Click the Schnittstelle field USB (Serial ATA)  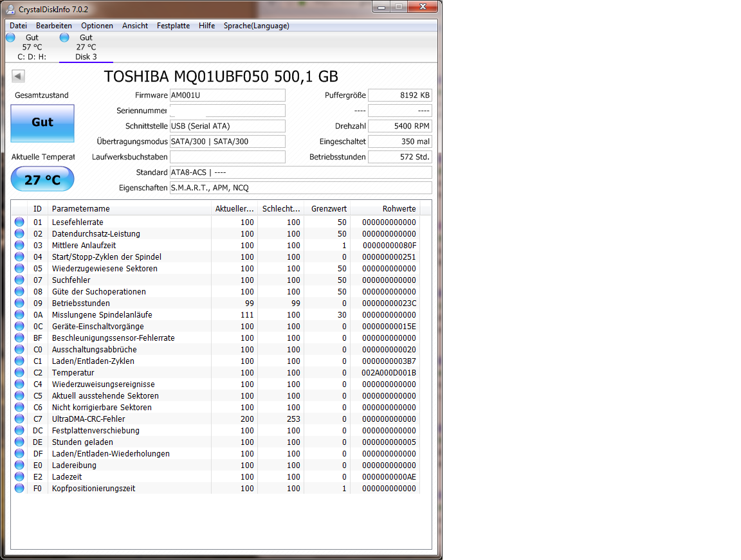pos(227,126)
